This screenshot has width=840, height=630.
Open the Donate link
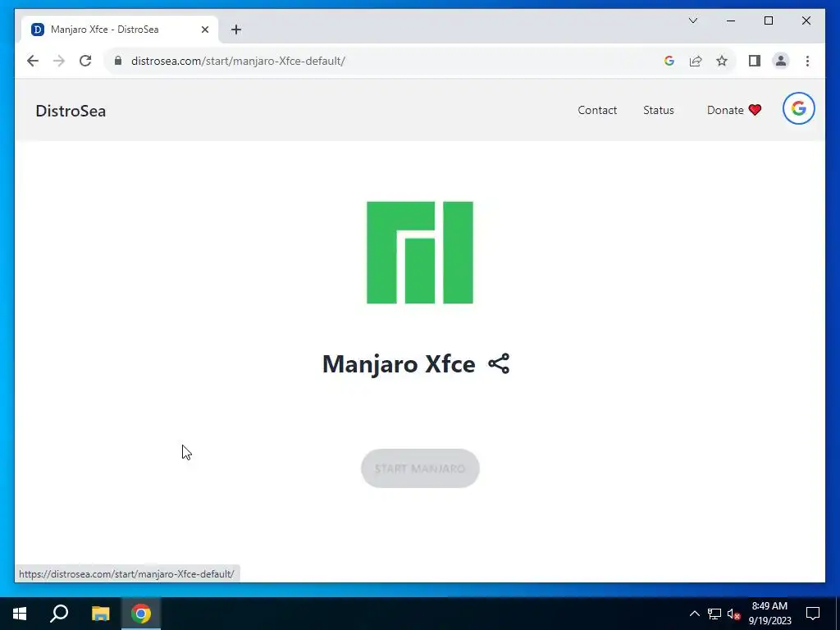coord(734,111)
